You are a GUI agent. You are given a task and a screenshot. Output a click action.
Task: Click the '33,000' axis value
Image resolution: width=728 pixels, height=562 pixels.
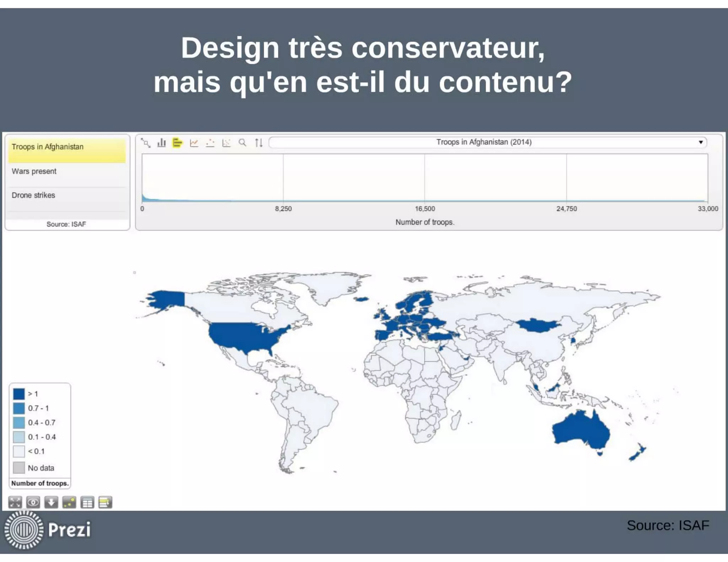point(708,209)
